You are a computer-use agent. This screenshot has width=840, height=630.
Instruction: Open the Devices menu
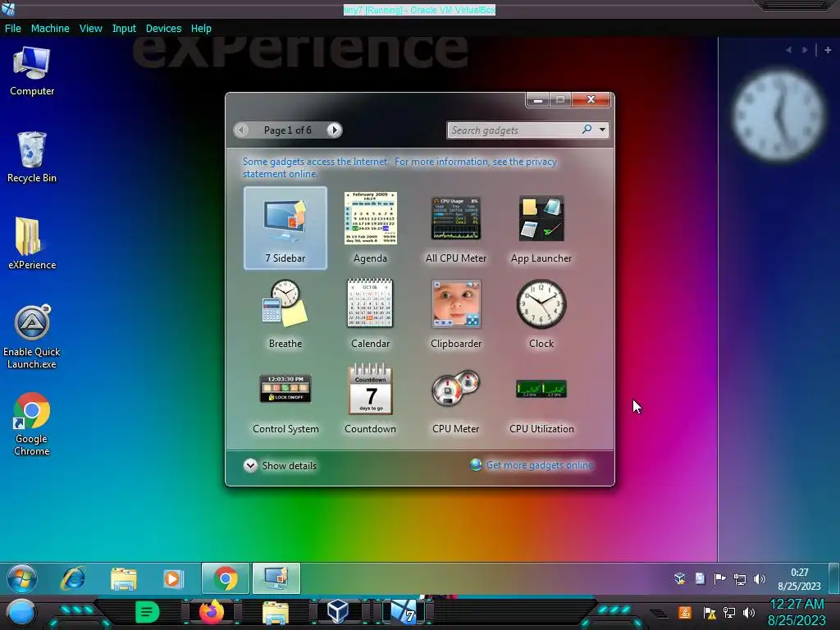point(163,29)
